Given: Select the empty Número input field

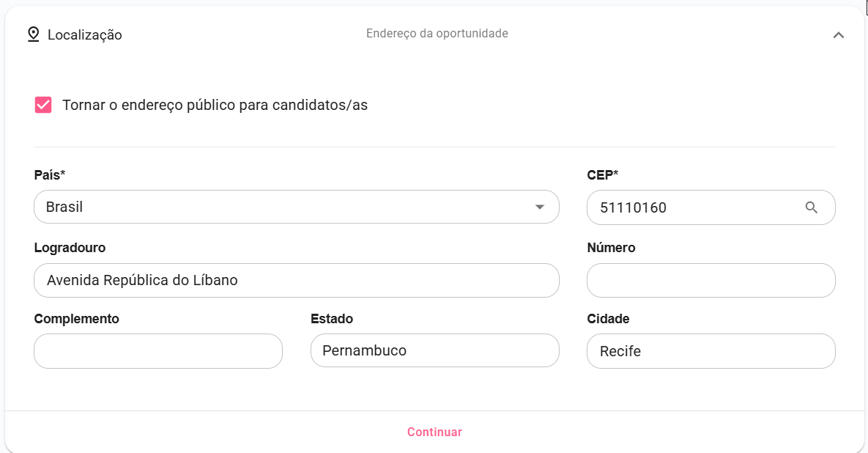Looking at the screenshot, I should [x=711, y=280].
